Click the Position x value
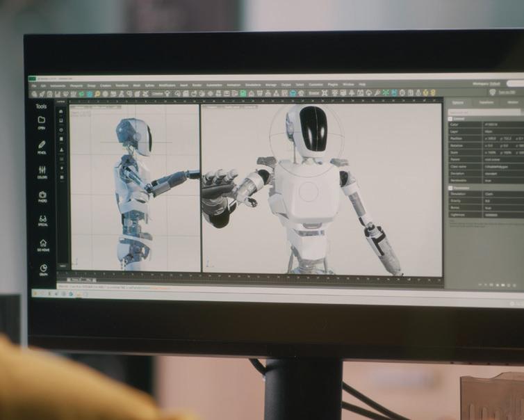 click(490, 138)
